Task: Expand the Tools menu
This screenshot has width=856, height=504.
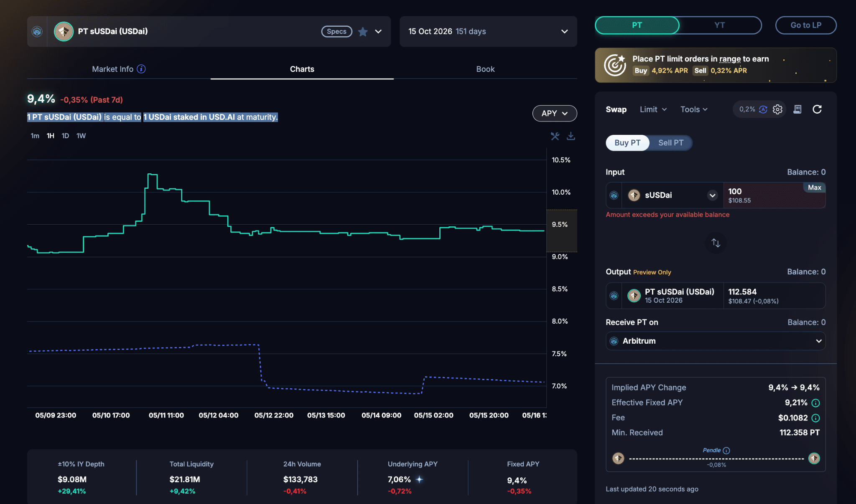Action: (694, 109)
